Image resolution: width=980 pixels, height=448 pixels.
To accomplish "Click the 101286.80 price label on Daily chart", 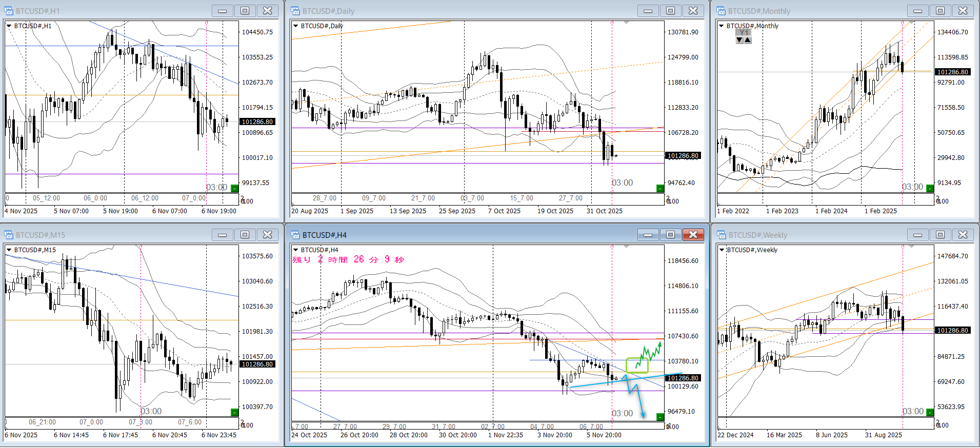I will (683, 155).
